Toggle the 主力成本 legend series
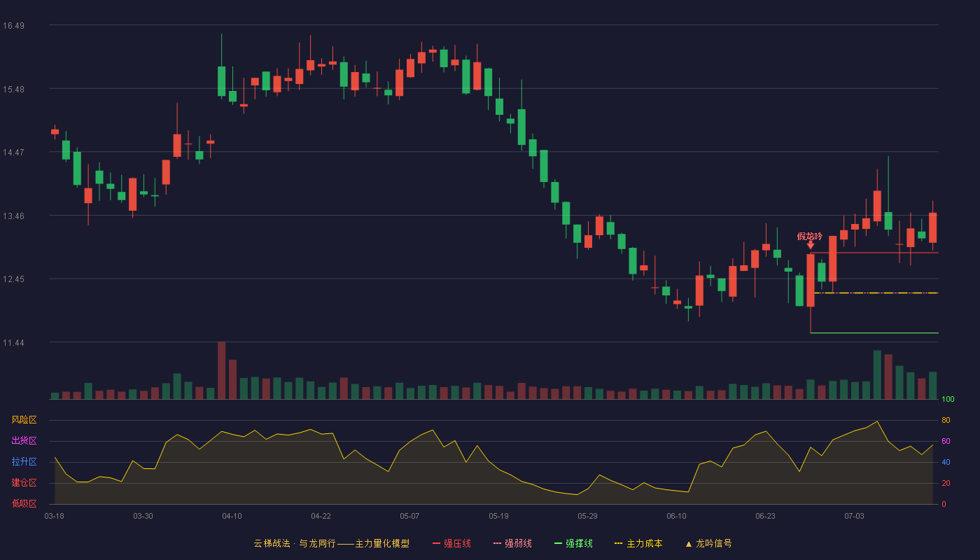The image size is (980, 560). [638, 543]
